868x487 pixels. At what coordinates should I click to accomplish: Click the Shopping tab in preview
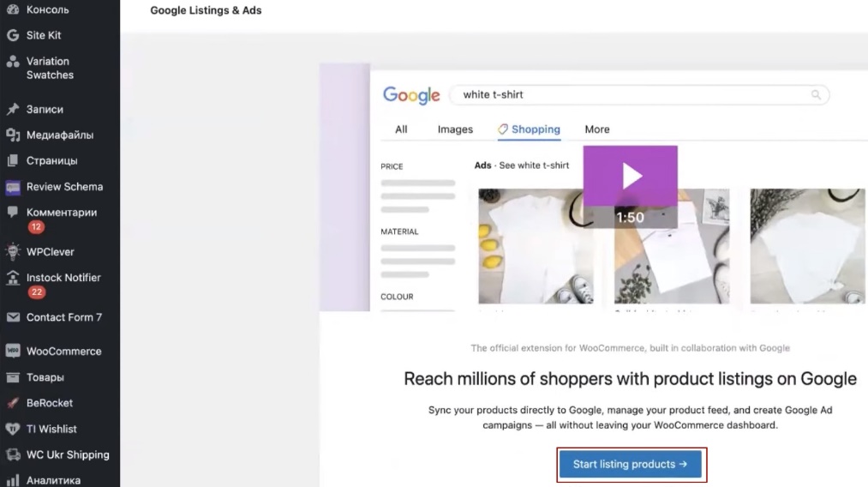[x=530, y=129]
